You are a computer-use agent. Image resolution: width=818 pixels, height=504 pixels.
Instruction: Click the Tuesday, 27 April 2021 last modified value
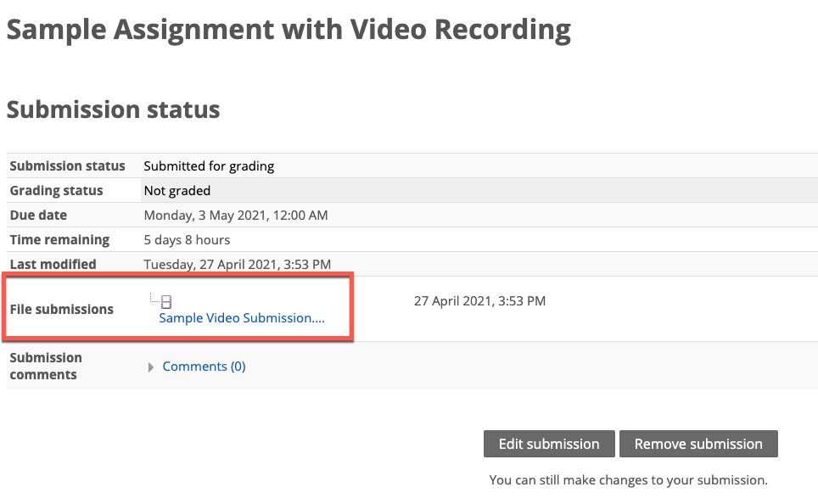[x=237, y=264]
